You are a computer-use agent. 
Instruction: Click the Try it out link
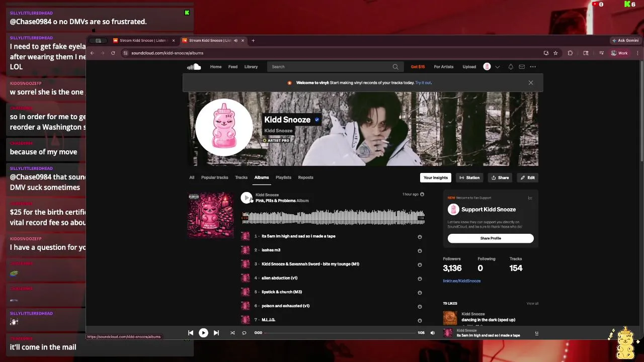423,82
